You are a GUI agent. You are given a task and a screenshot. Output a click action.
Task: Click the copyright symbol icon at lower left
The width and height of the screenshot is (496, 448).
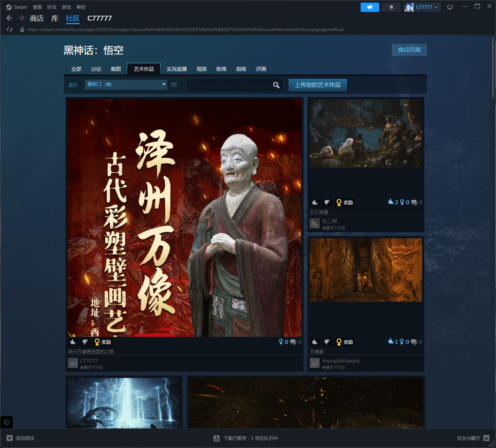tap(7, 422)
